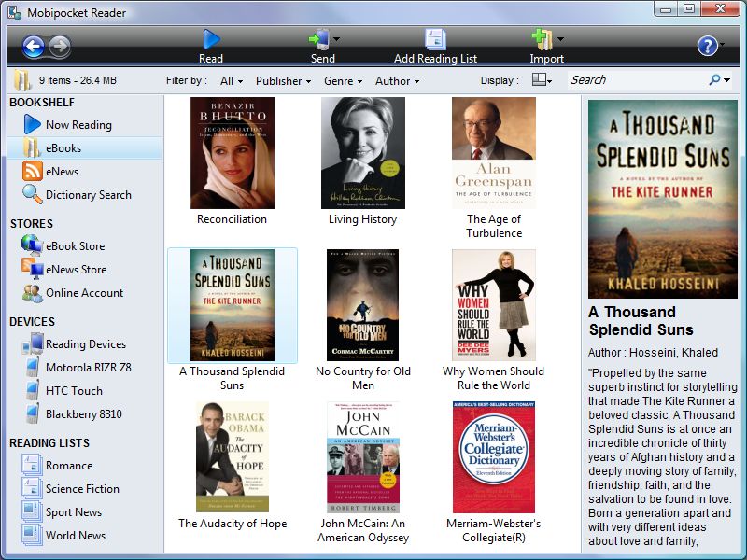
Task: Select the Motorola RIZR Z8 device label
Action: 88,367
